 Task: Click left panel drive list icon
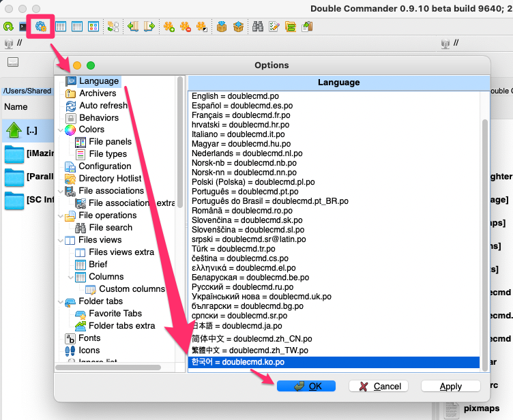click(x=9, y=43)
